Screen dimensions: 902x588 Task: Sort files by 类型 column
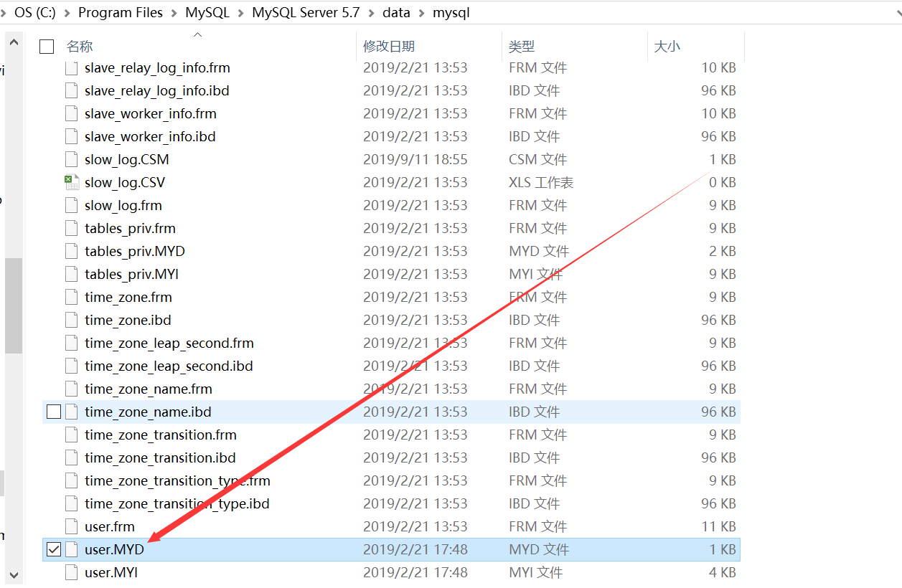coord(522,47)
